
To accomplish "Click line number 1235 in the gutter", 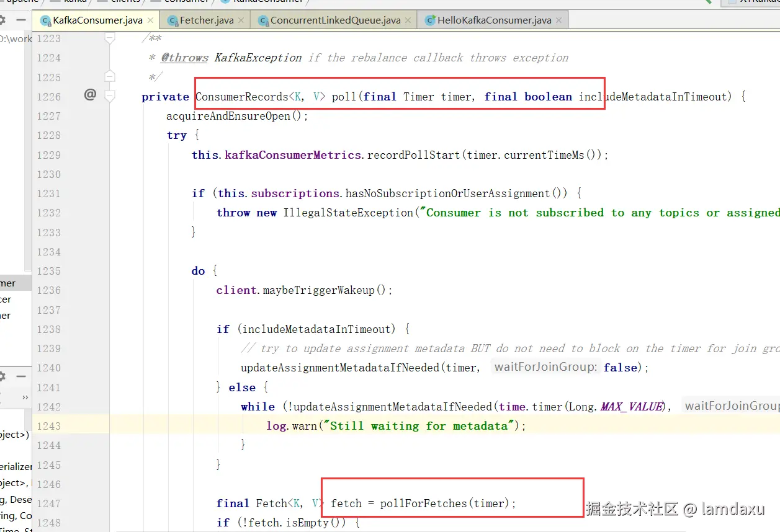I will 48,271.
